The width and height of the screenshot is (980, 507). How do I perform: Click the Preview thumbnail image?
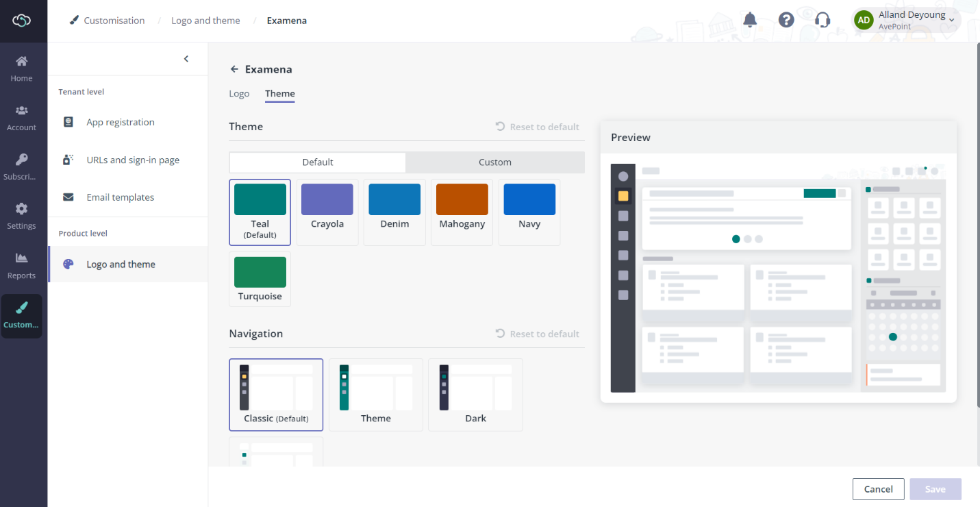[779, 278]
